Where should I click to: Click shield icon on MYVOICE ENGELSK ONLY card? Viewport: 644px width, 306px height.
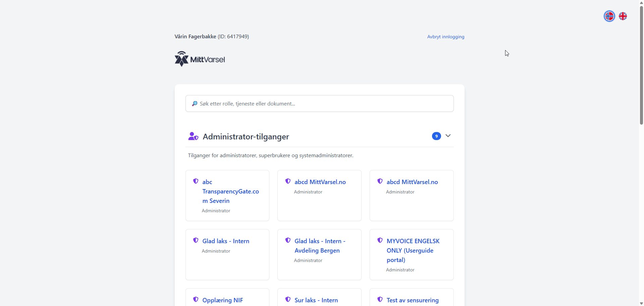pos(380,241)
